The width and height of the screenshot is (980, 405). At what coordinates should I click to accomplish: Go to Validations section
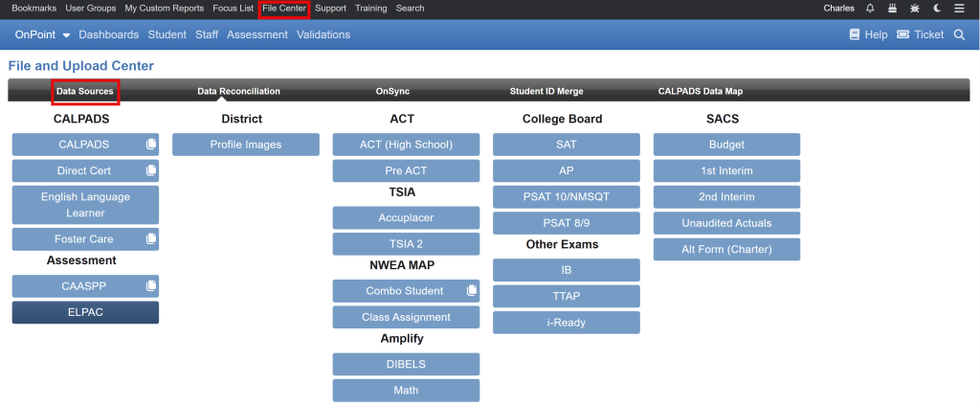pyautogui.click(x=323, y=35)
